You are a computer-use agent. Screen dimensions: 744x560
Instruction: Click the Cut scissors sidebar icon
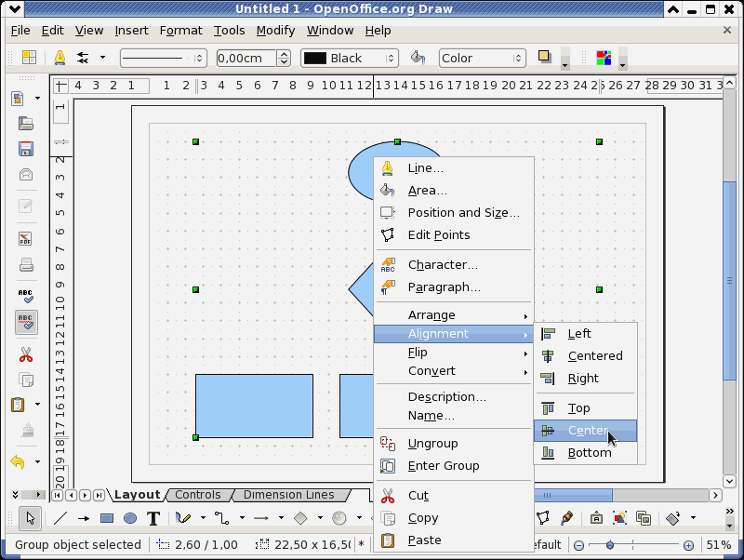pos(26,354)
